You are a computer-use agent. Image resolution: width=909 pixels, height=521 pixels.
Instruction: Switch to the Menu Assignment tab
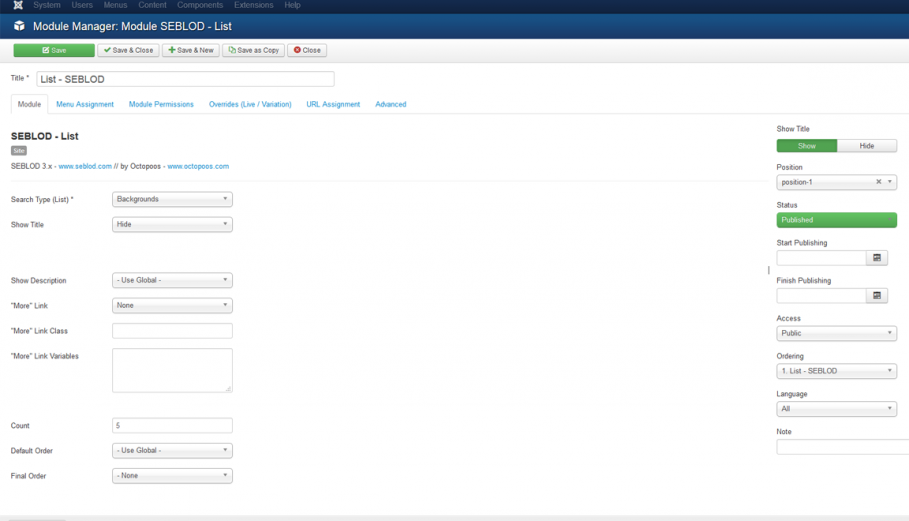85,104
